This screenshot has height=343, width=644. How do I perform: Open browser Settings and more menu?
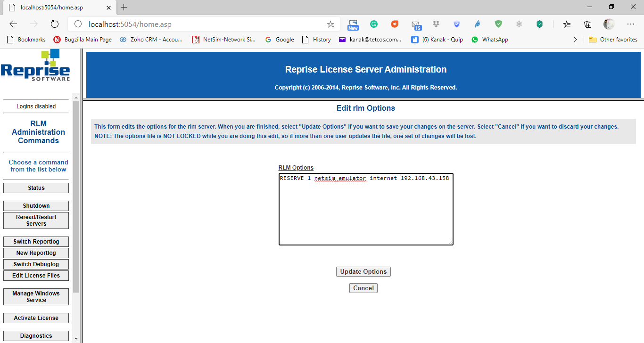[631, 24]
